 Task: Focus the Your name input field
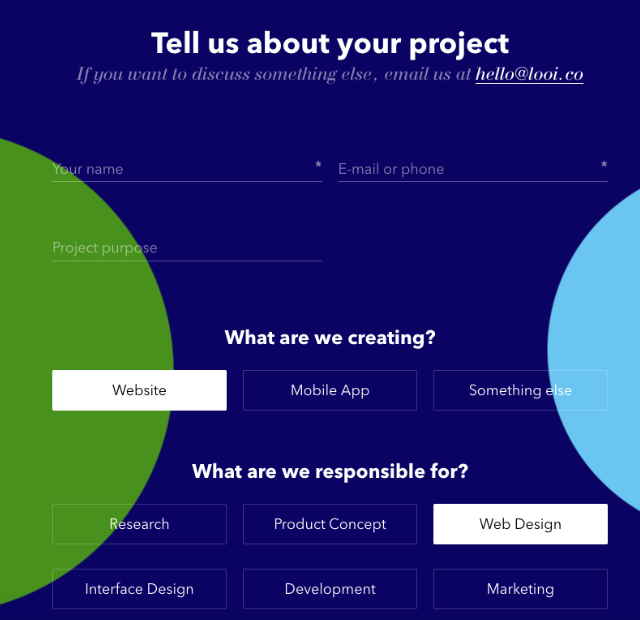click(x=187, y=169)
